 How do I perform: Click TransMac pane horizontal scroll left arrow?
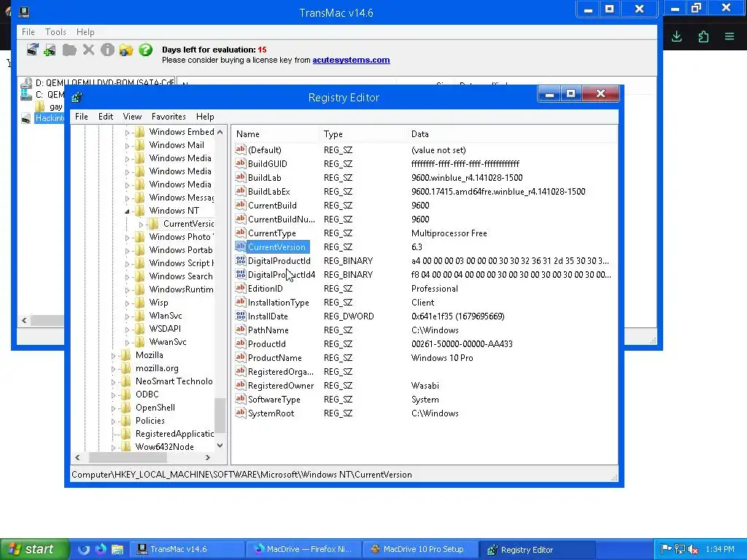tap(24, 321)
